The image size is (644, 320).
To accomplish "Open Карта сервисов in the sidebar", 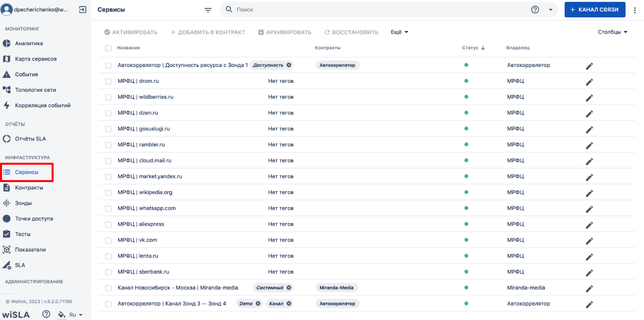I will click(x=36, y=59).
